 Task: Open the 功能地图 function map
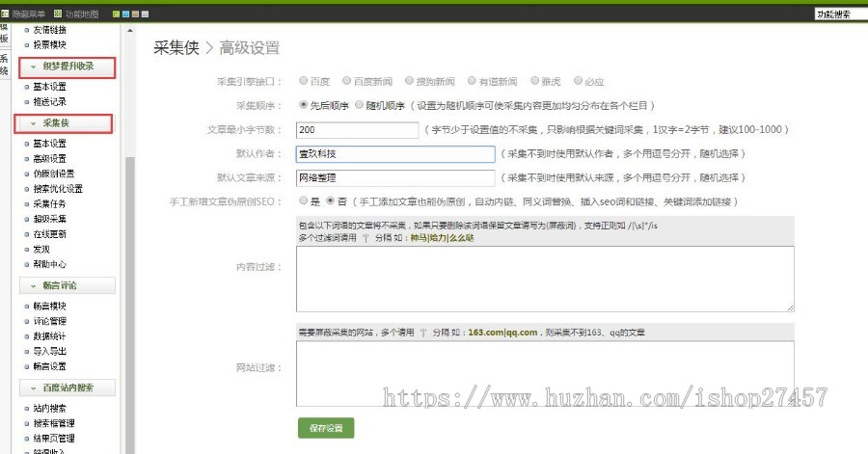(x=76, y=13)
